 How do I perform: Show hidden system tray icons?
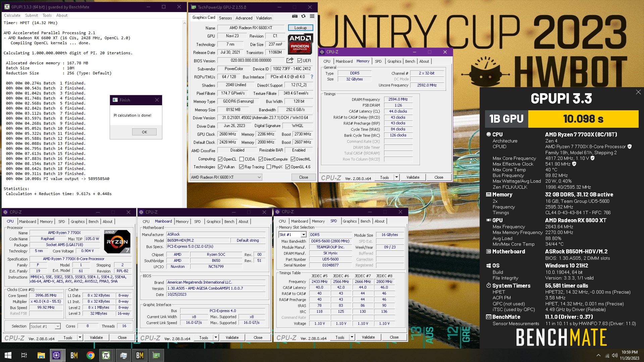(598, 355)
